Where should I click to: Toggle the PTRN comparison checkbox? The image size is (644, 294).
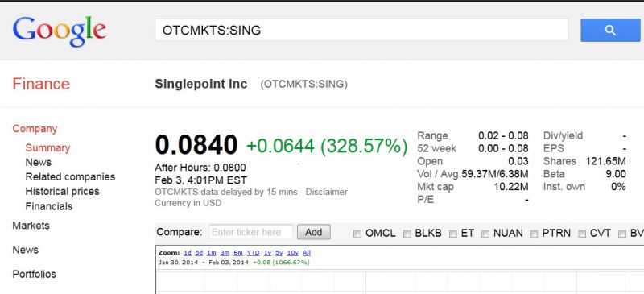click(534, 234)
